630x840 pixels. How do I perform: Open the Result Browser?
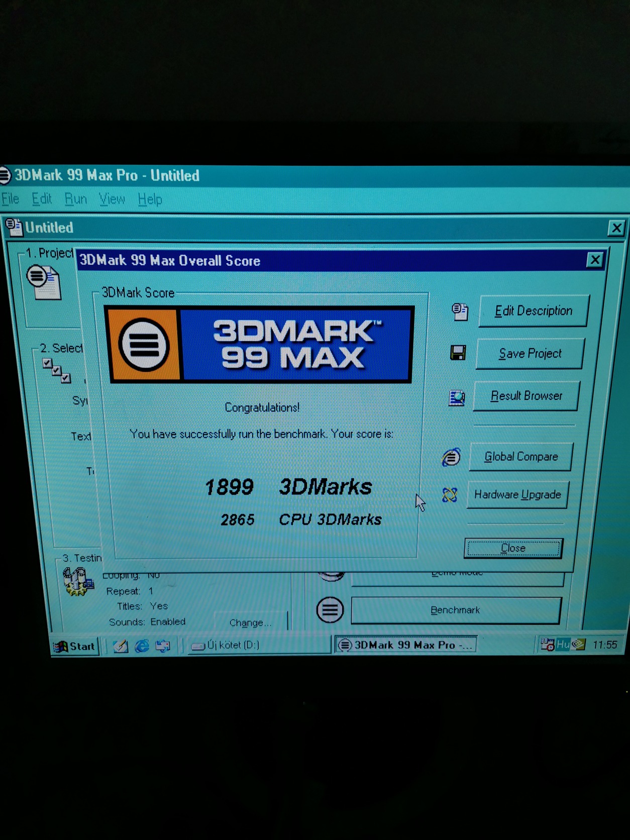tap(526, 396)
